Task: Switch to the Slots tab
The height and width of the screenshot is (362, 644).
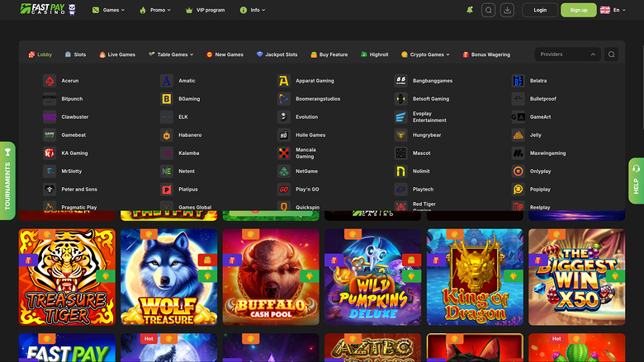Action: pyautogui.click(x=76, y=54)
